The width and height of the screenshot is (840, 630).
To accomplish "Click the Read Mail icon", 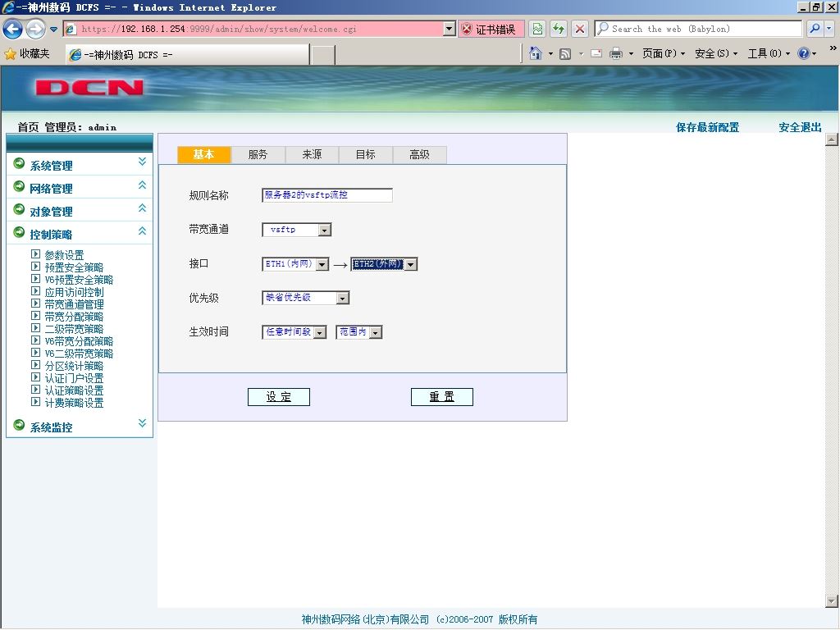I will pyautogui.click(x=596, y=53).
